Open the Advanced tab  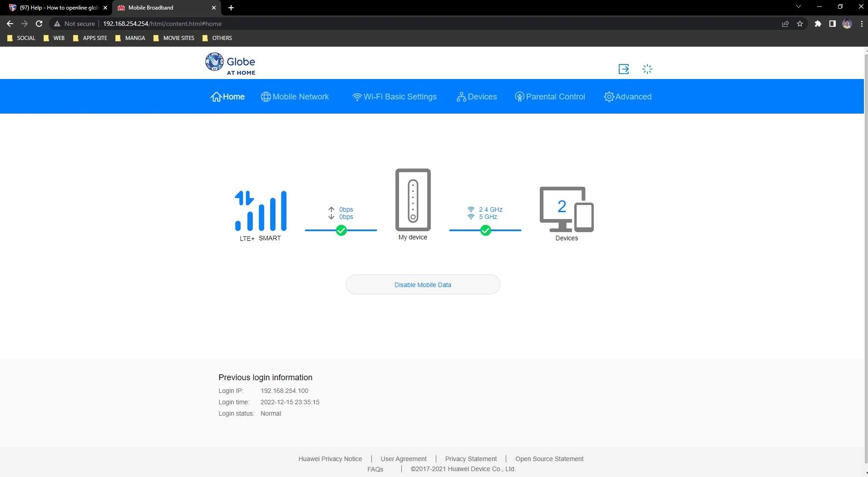627,97
